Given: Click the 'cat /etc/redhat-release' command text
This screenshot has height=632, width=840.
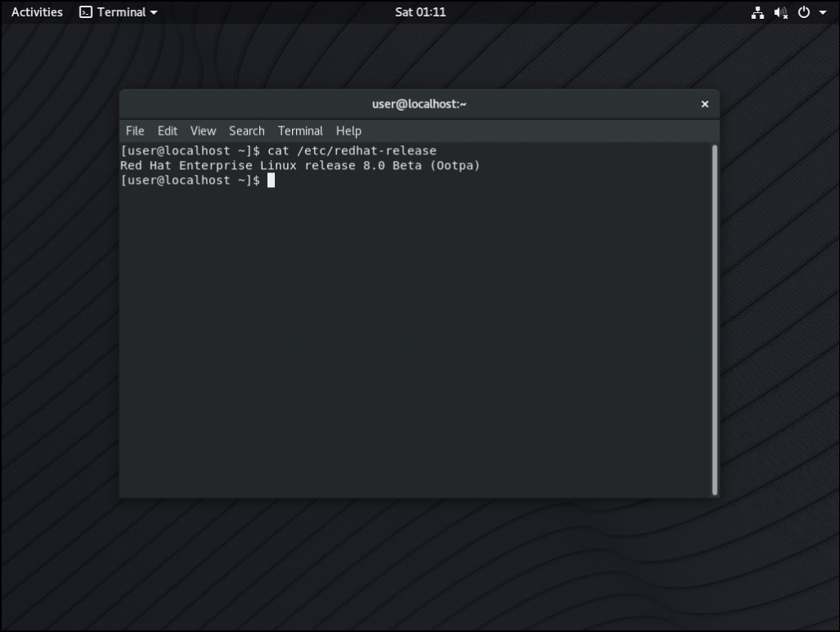Looking at the screenshot, I should 352,151.
